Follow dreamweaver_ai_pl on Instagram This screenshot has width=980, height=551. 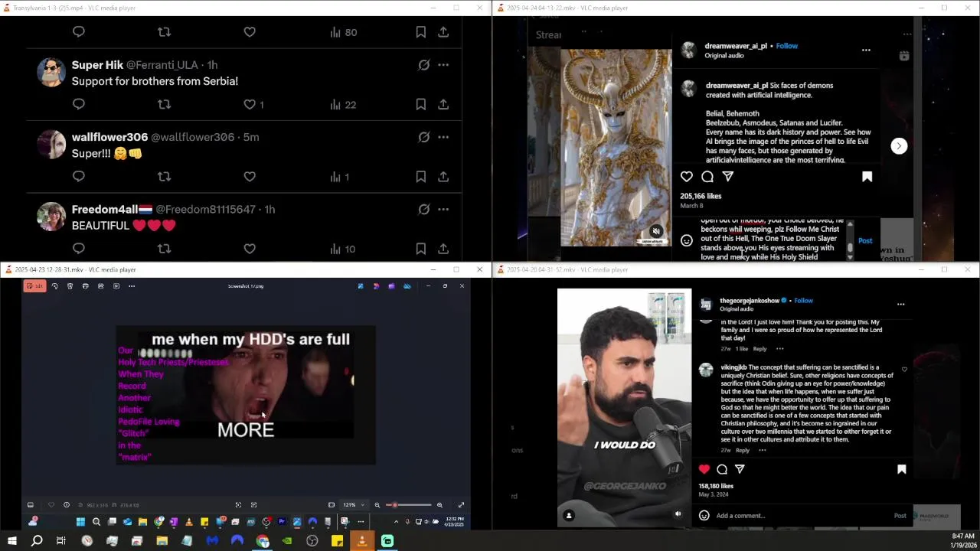tap(786, 46)
